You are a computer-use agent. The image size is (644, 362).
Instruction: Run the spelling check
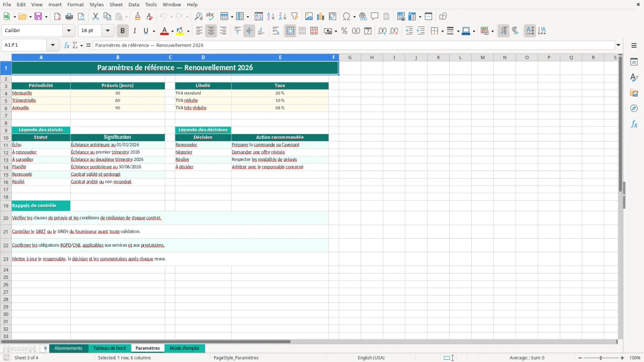tap(210, 17)
